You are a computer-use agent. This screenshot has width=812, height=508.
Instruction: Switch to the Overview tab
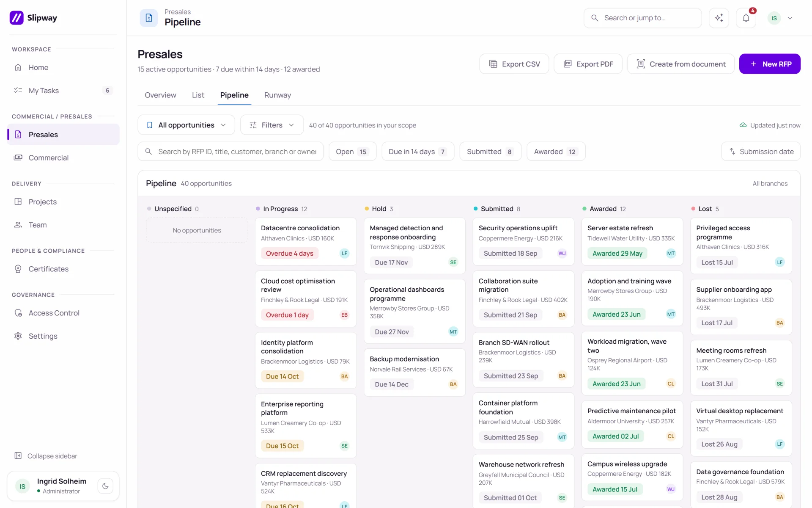coord(160,95)
